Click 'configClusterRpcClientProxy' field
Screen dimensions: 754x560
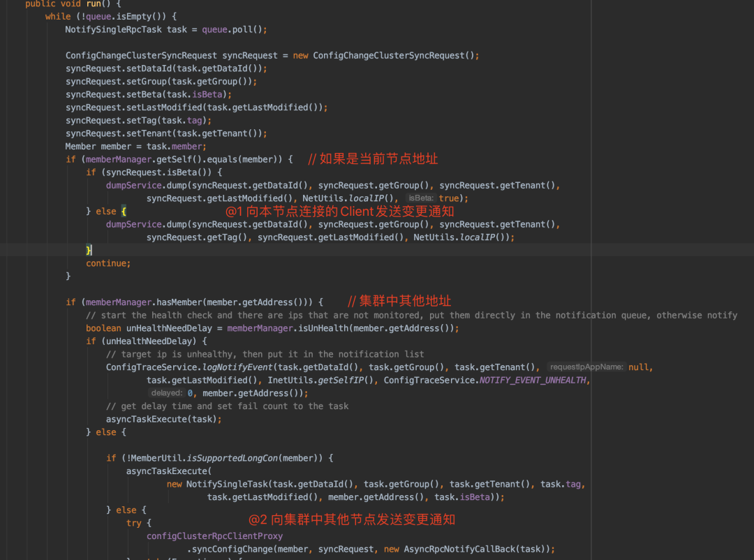(214, 536)
